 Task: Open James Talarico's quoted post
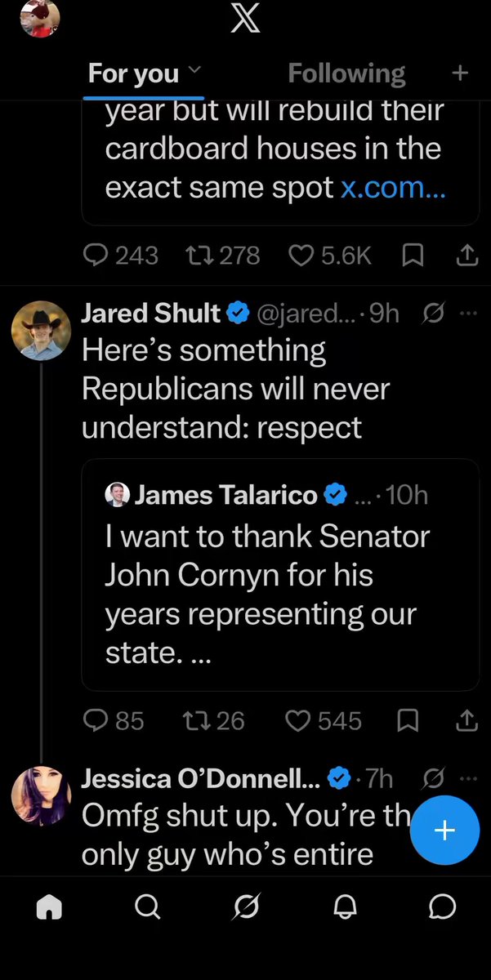pos(280,574)
